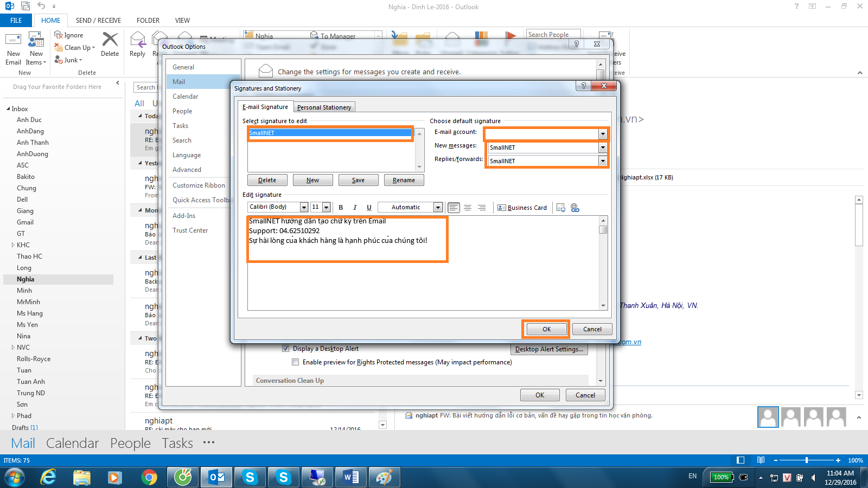Select Advanced in the Outlook Options list
This screenshot has height=488, width=868.
187,170
